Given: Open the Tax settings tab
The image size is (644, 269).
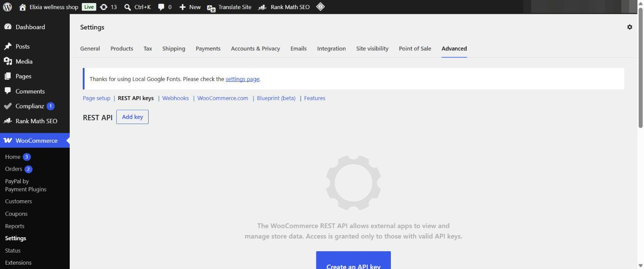Looking at the screenshot, I should (x=148, y=49).
